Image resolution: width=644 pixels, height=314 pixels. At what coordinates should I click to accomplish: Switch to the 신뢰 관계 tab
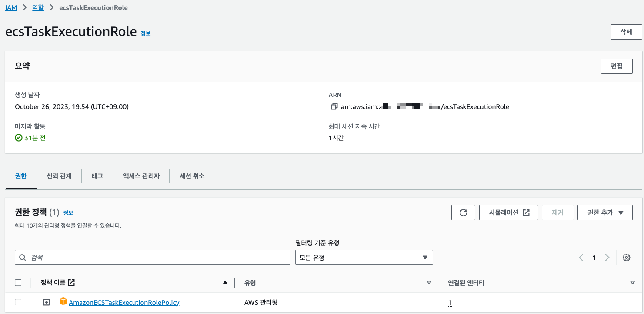[59, 176]
